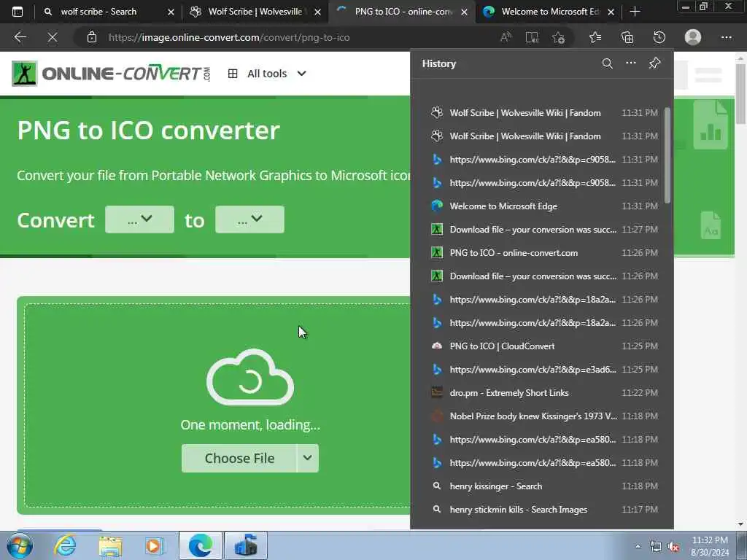747x560 pixels.
Task: Open Windows Media Player from taskbar
Action: pyautogui.click(x=154, y=545)
